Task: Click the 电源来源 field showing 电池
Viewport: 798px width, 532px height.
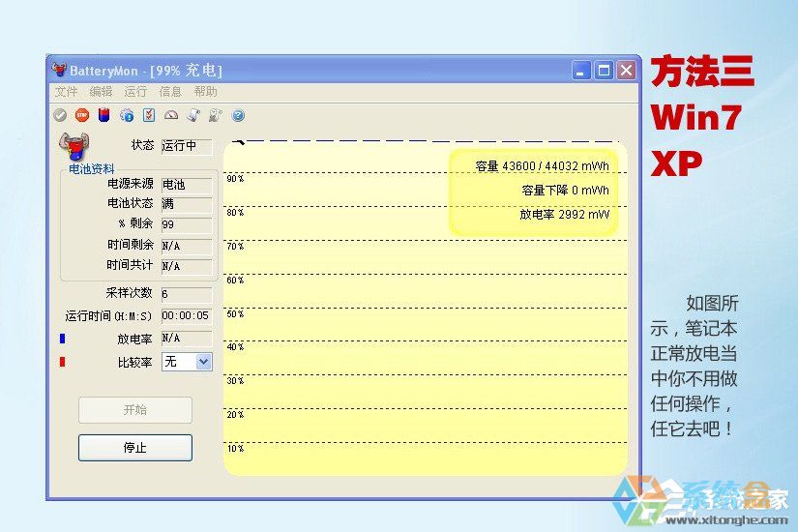Action: (x=187, y=185)
